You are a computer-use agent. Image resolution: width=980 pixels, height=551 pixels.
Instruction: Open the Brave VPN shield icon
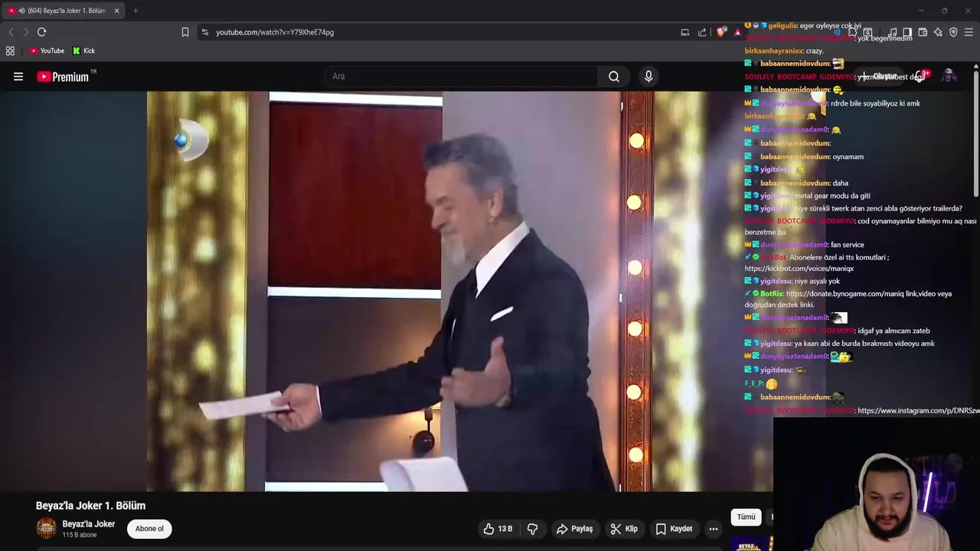953,32
